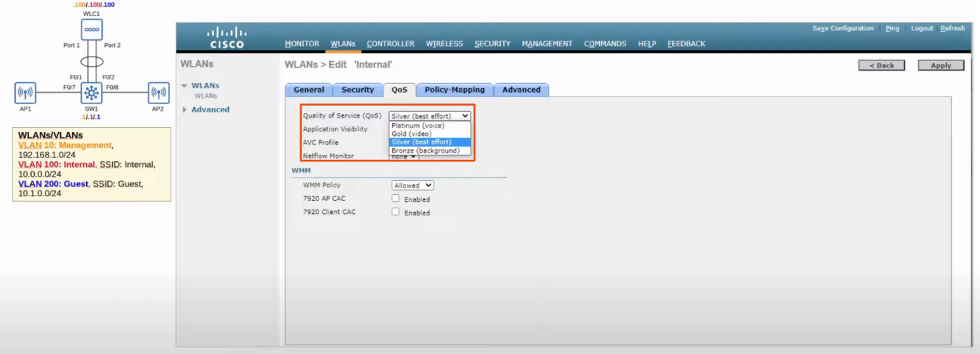Click the Save Configuration link

[x=843, y=28]
